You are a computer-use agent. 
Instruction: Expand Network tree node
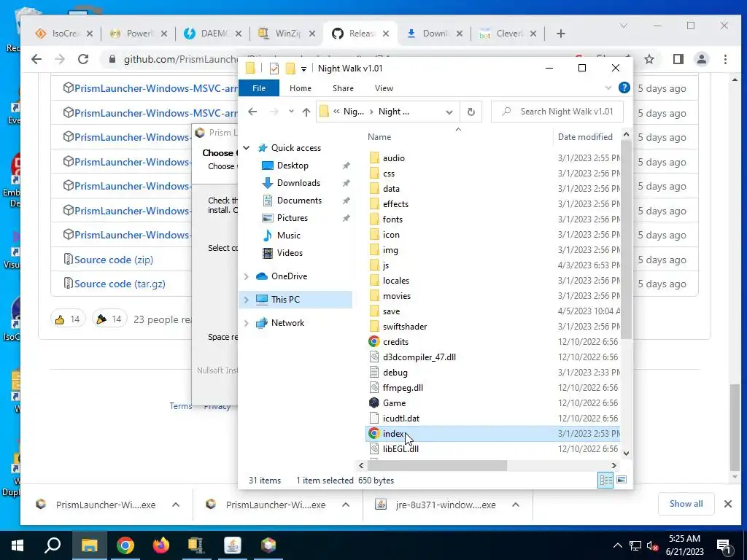(x=247, y=323)
